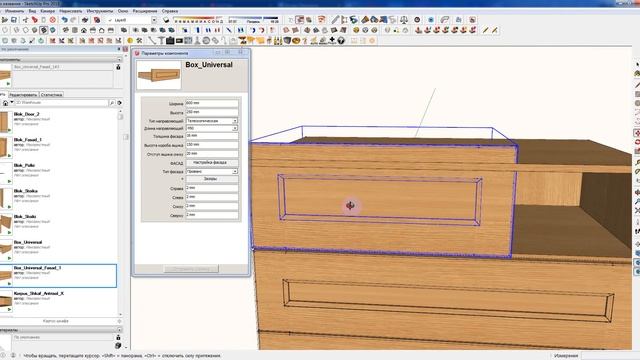Open the Расширения menu

coord(145,11)
